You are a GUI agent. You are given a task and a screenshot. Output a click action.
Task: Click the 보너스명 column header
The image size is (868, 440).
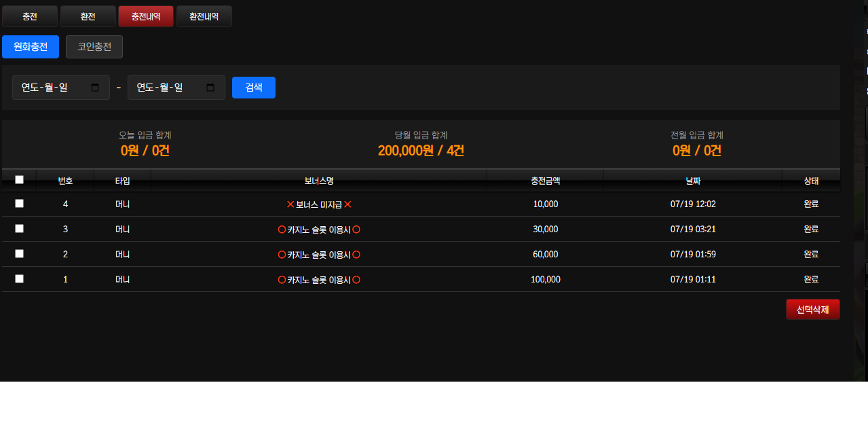(319, 181)
